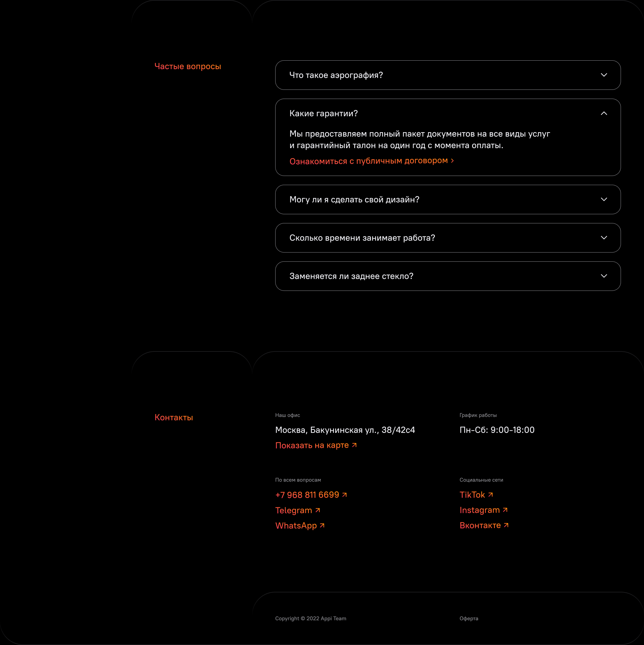The image size is (644, 645).
Task: Expand the 'Что такое аэрография?' chevron
Action: click(604, 75)
